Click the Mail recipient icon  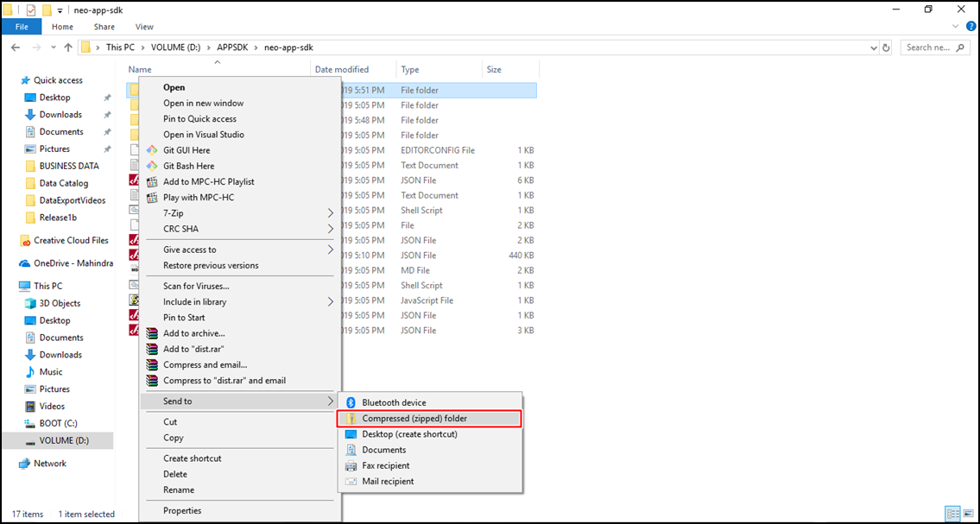click(351, 482)
